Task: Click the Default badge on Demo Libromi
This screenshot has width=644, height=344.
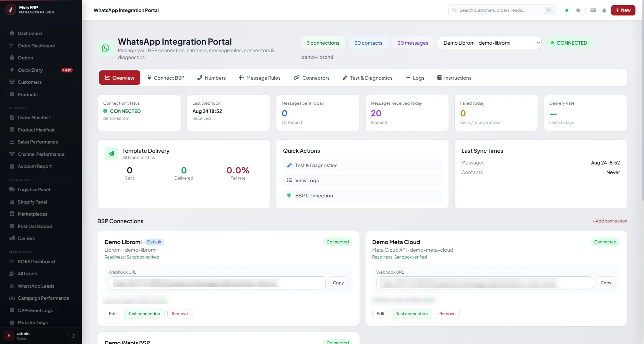Action: pyautogui.click(x=154, y=242)
